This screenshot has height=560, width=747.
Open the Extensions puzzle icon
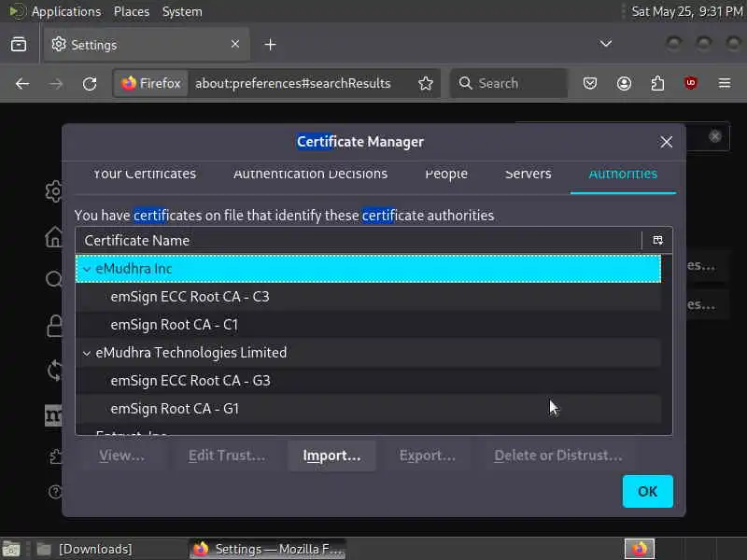pos(657,84)
